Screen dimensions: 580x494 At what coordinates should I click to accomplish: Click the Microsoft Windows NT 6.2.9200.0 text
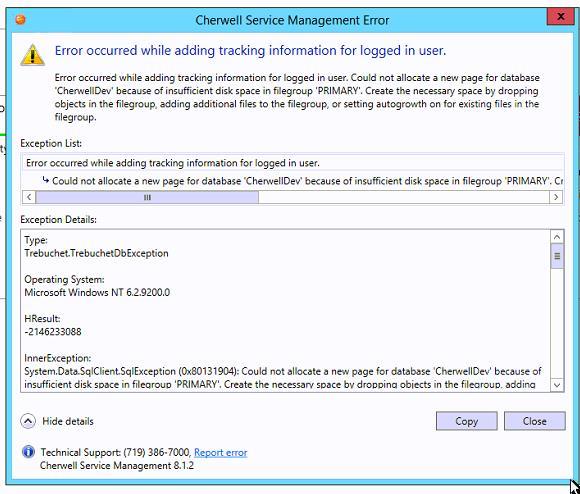click(x=97, y=292)
